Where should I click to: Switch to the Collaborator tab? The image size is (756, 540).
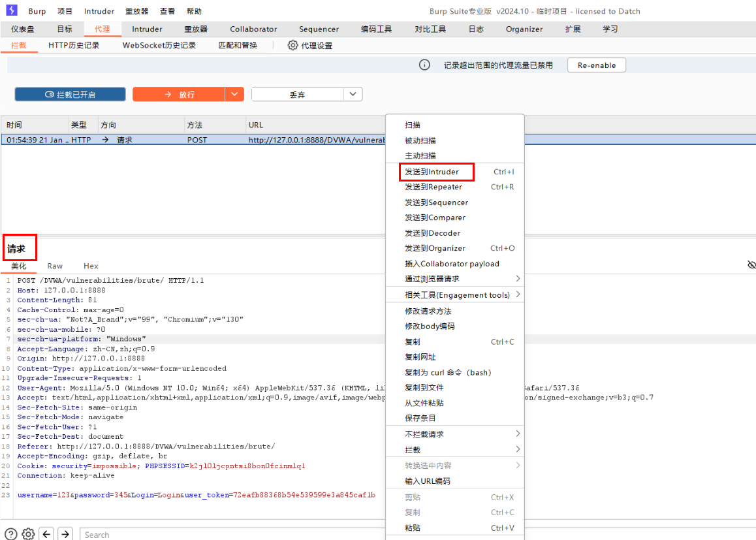(253, 29)
